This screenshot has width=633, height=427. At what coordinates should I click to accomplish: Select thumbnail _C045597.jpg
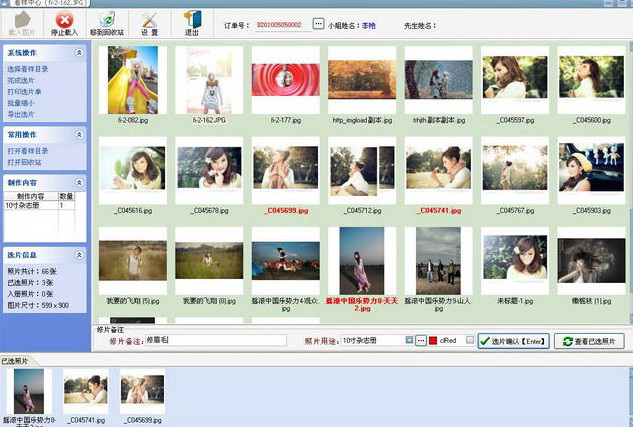pos(515,80)
